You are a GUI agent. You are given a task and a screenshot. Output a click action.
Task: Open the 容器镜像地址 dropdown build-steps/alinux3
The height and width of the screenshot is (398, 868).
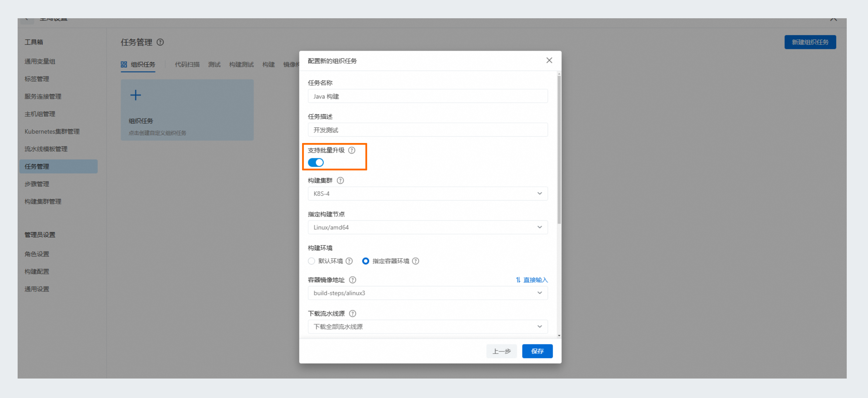point(428,293)
